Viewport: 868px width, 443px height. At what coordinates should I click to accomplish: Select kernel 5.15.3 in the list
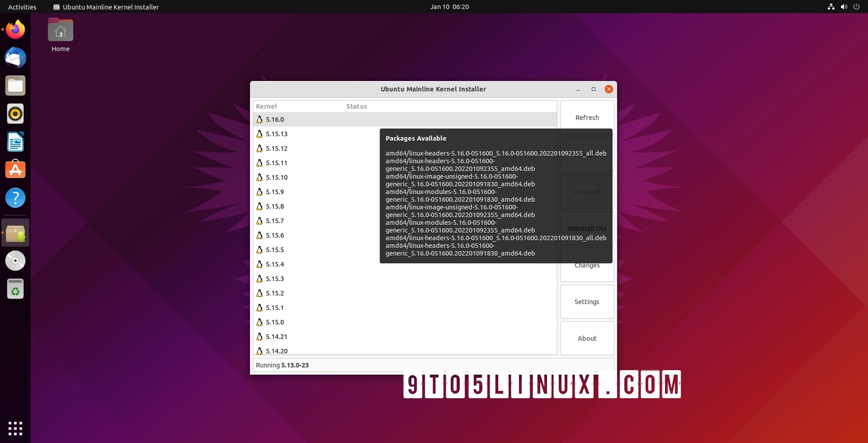click(405, 279)
